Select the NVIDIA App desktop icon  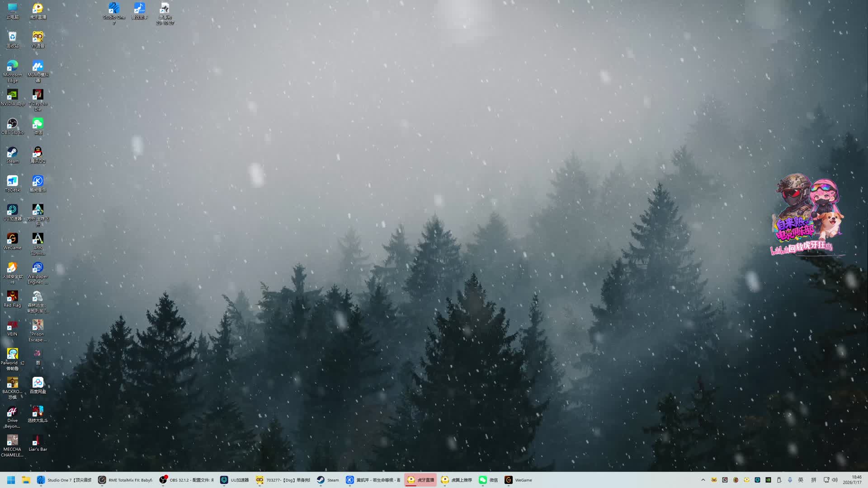pyautogui.click(x=12, y=97)
